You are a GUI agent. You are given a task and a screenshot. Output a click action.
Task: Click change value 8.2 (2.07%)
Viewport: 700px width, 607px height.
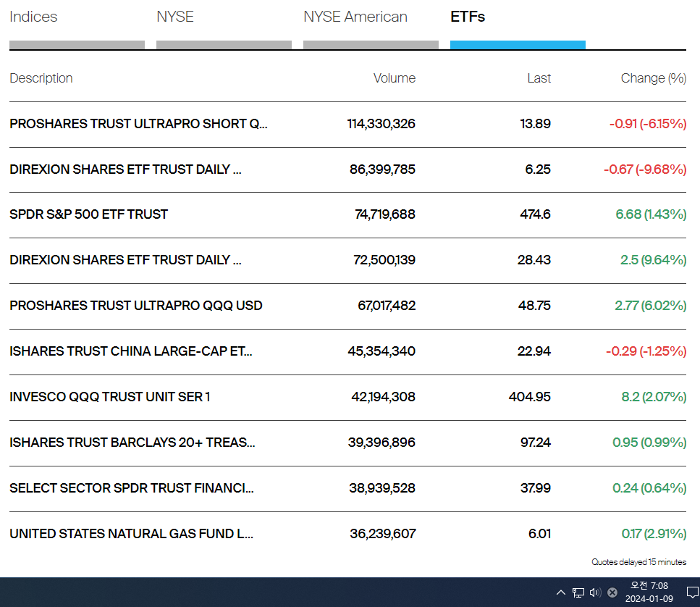pyautogui.click(x=654, y=397)
